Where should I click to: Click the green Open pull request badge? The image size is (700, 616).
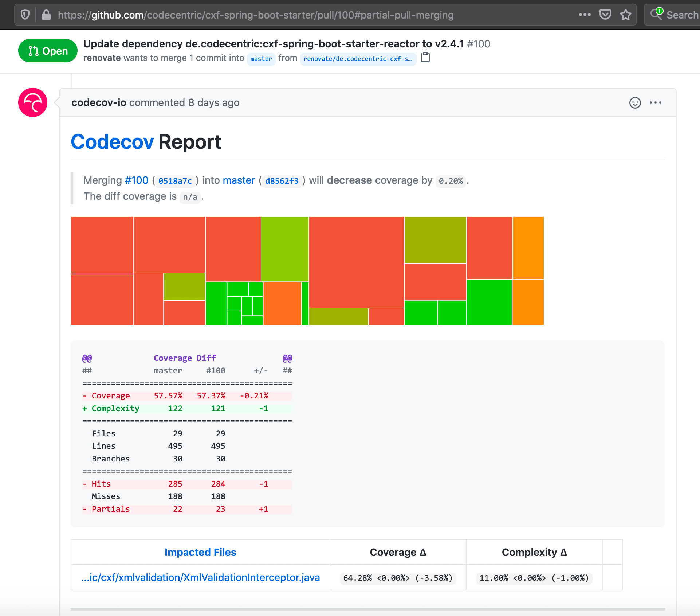pos(48,51)
